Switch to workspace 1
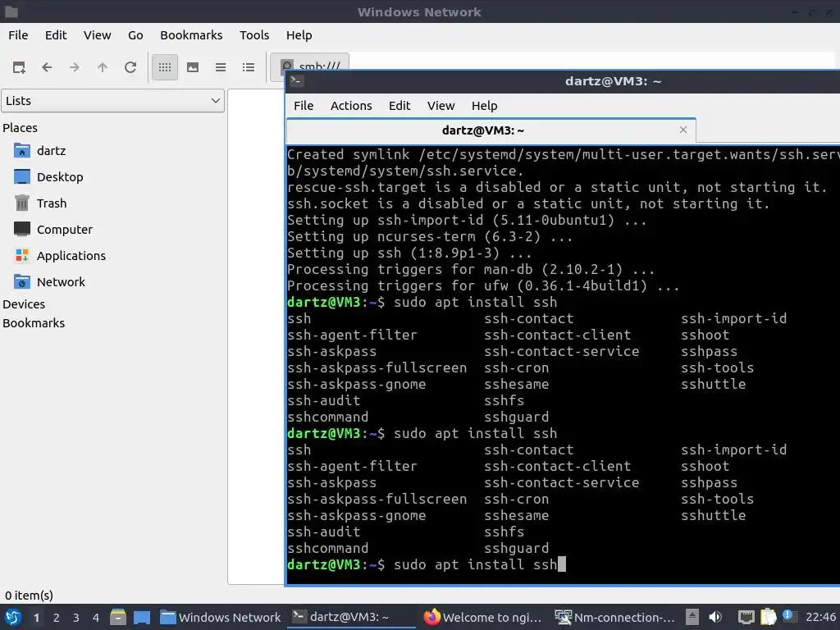840x630 pixels. pyautogui.click(x=36, y=618)
